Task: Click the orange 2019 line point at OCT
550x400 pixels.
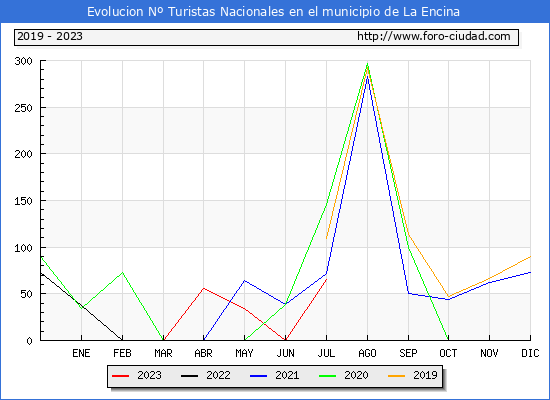Action: [448, 296]
